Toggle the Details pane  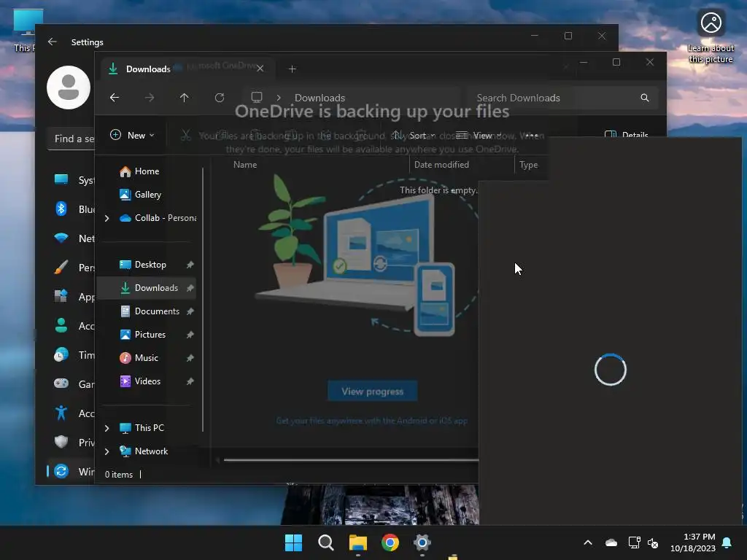tap(625, 135)
